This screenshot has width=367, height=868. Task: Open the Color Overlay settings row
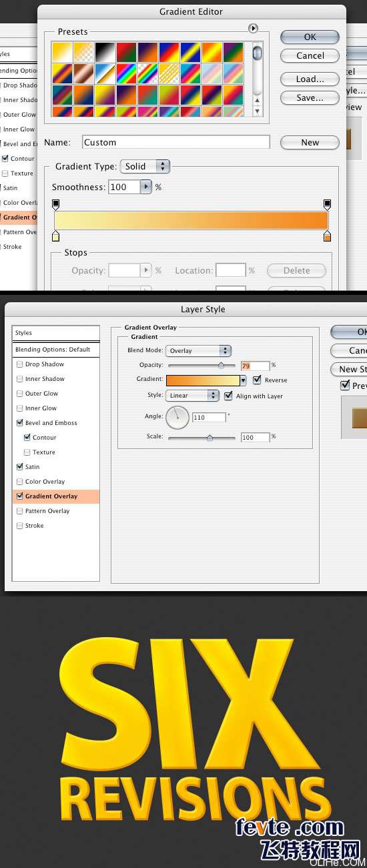tap(56, 482)
